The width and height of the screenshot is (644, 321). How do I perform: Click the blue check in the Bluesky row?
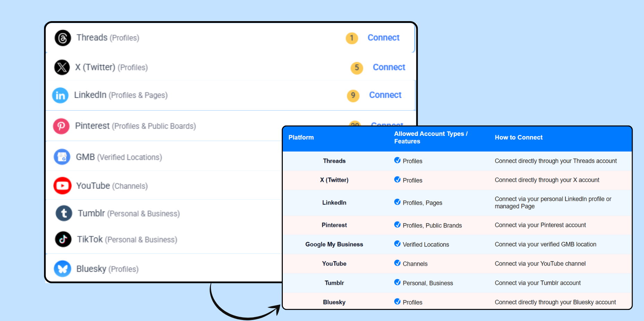(397, 302)
